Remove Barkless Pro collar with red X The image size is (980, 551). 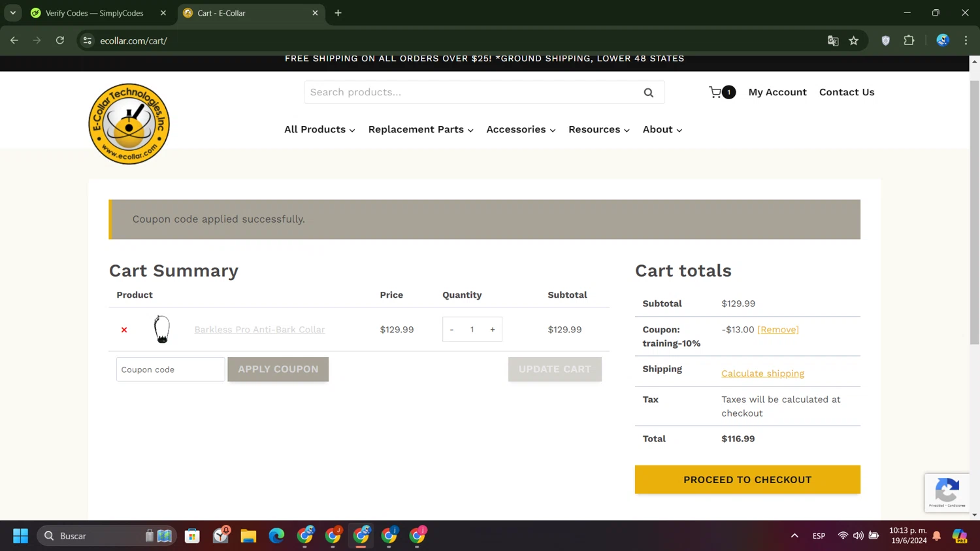coord(124,330)
